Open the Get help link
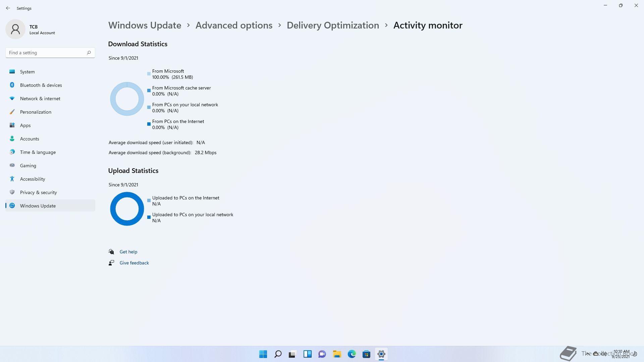Screen dimensions: 644x362 point(128,252)
